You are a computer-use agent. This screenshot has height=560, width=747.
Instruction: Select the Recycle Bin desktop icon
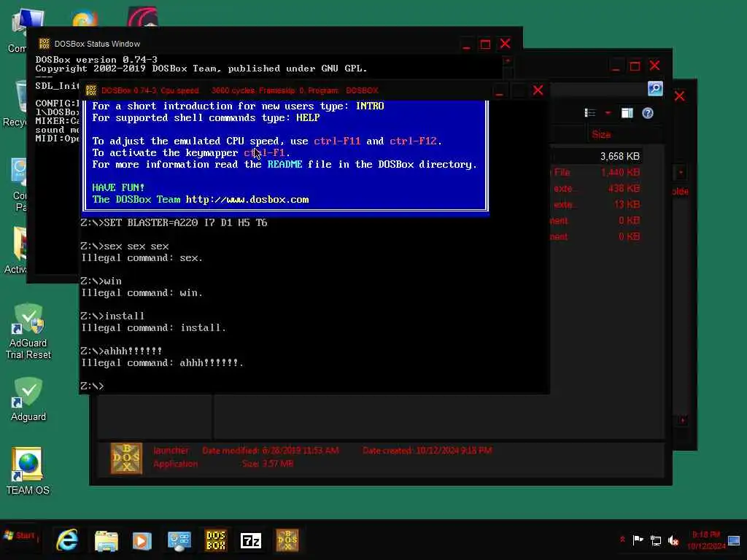point(18,104)
